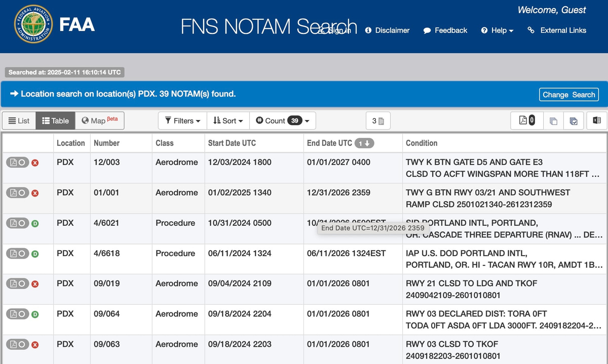The height and width of the screenshot is (364, 608).
Task: Click the Change Search button
Action: point(568,95)
